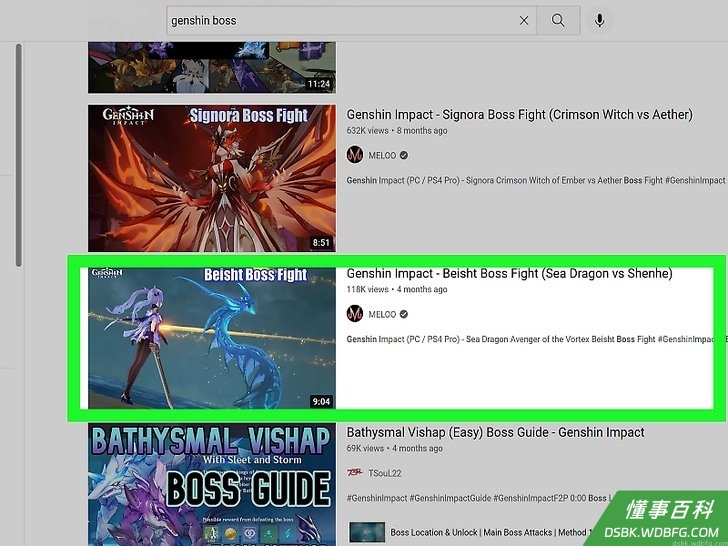Open the Bathysmal Vishap Boss Guide thumbnail
This screenshot has height=546, width=728.
pos(212,484)
